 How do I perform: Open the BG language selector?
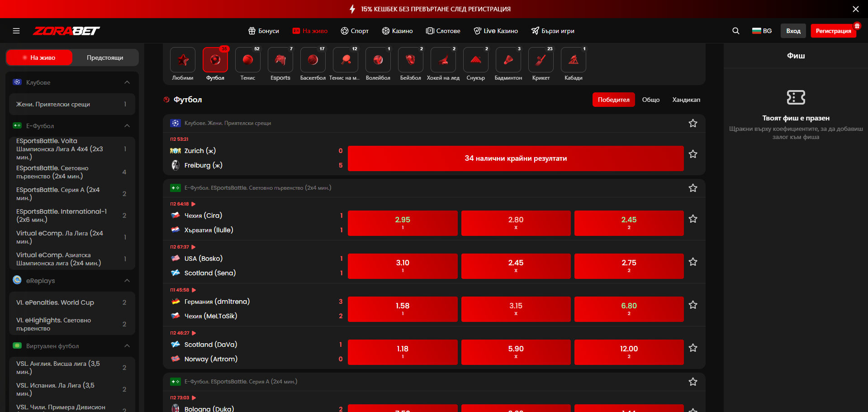(x=762, y=31)
